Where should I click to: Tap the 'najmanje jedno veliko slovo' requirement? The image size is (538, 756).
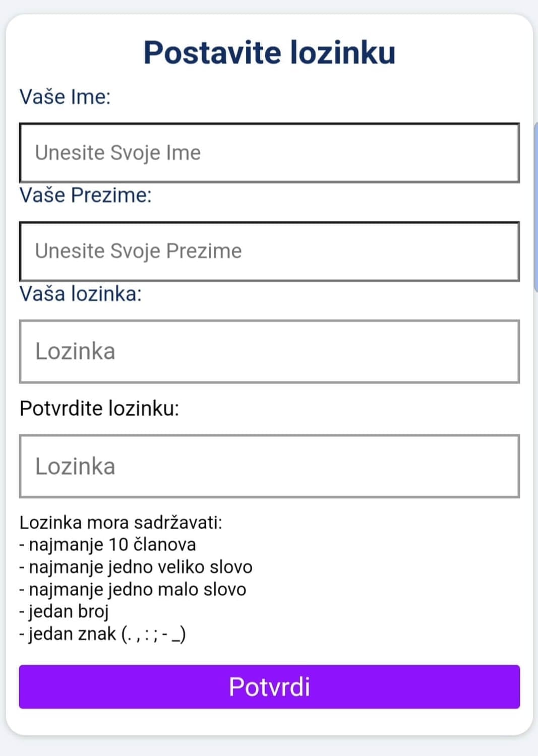[x=140, y=567]
